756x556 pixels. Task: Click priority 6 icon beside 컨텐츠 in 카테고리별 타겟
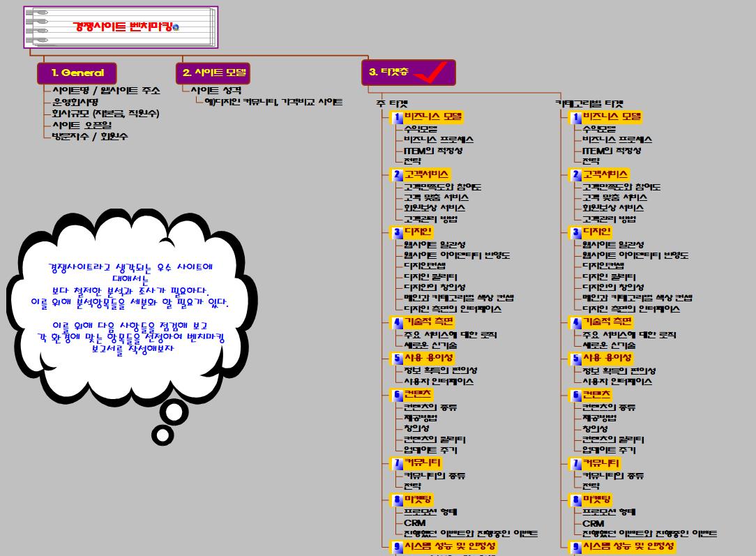576,396
